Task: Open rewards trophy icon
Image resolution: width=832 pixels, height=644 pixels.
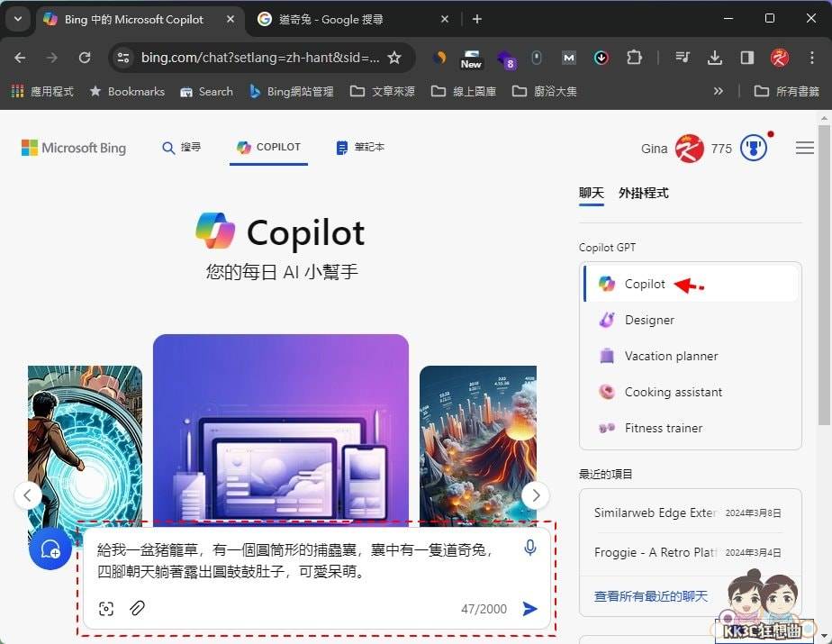Action: click(x=754, y=148)
